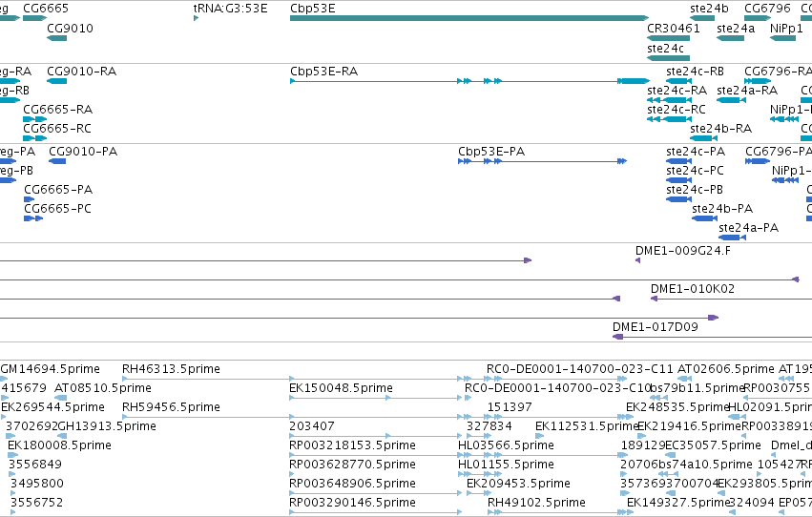The width and height of the screenshot is (812, 517).
Task: Click transcript CG9010-RA
Action: (57, 81)
